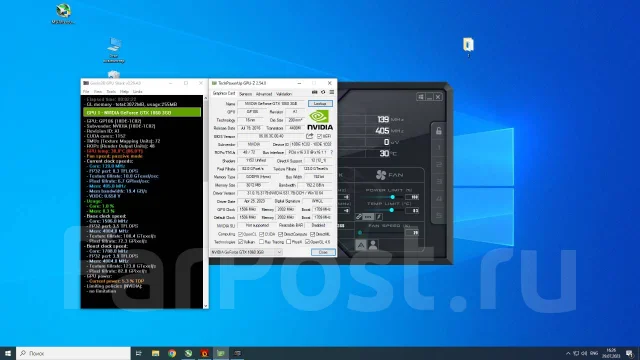This screenshot has height=360, width=640.
Task: Open the GPU selection dropdown in GPU-Z
Action: pos(247,252)
